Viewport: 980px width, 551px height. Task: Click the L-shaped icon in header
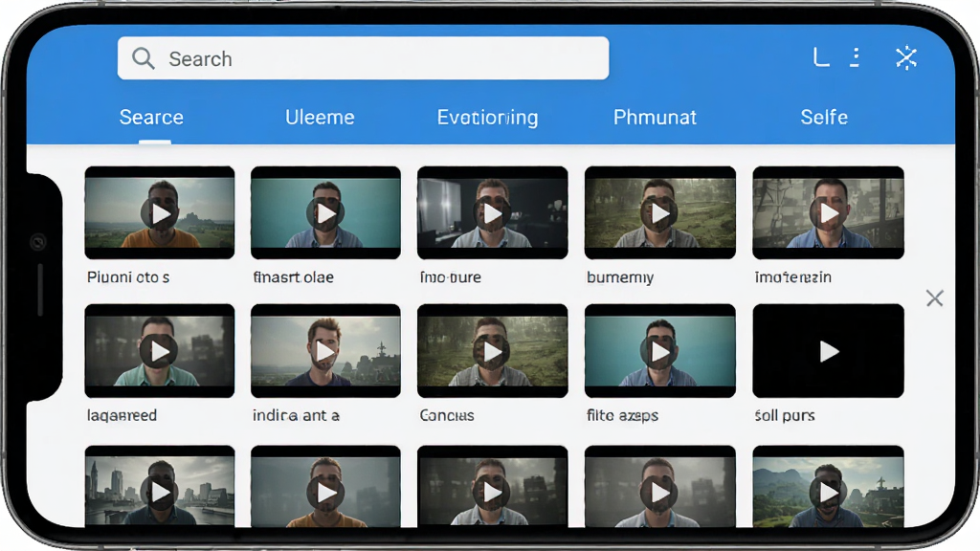[x=821, y=56]
